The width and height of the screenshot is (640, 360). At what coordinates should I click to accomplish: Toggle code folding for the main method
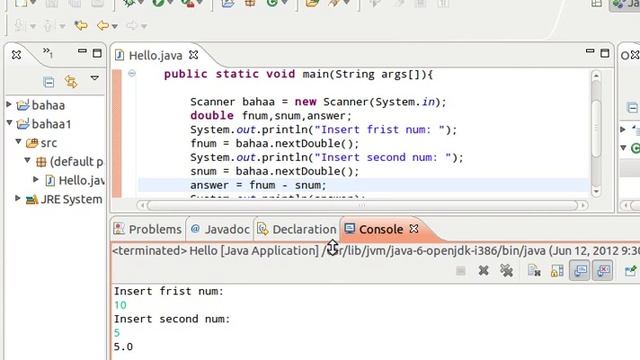pos(132,73)
